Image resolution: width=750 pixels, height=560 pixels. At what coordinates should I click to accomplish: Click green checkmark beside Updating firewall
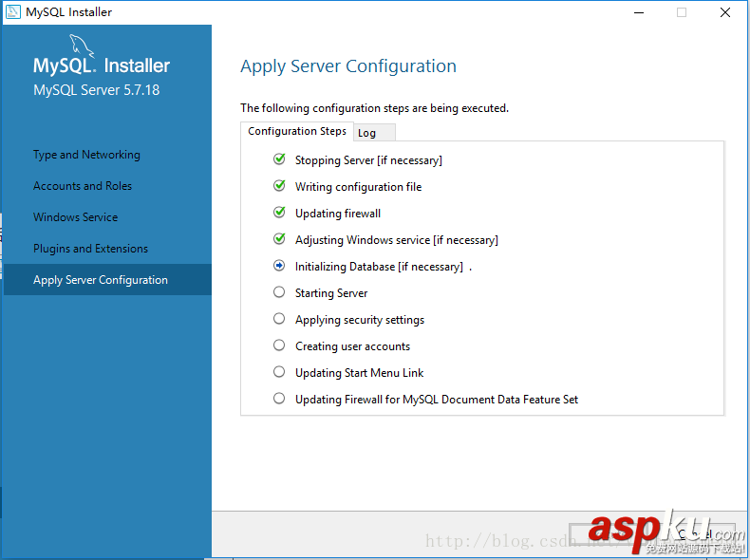[x=279, y=213]
